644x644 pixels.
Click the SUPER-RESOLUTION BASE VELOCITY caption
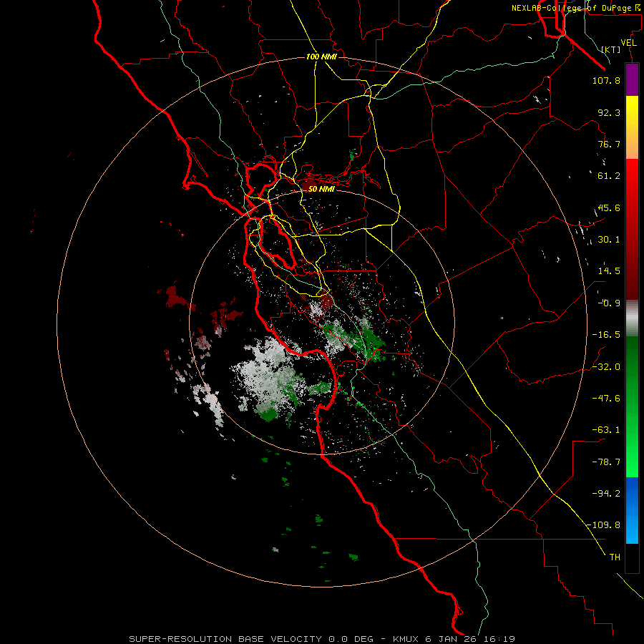coord(225,639)
